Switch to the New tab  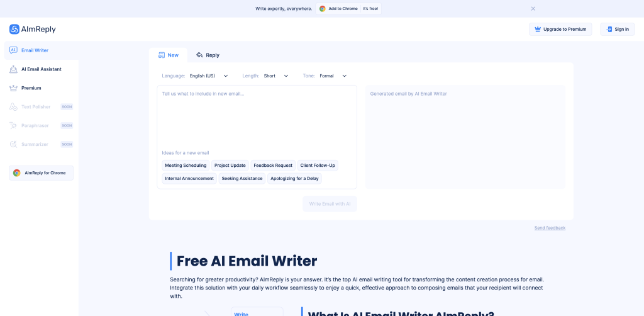point(169,55)
